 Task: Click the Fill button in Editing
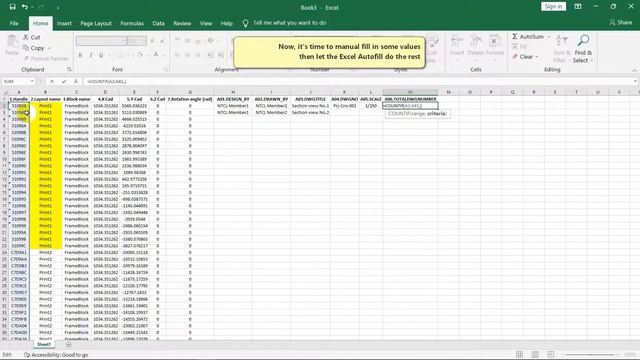(x=521, y=47)
